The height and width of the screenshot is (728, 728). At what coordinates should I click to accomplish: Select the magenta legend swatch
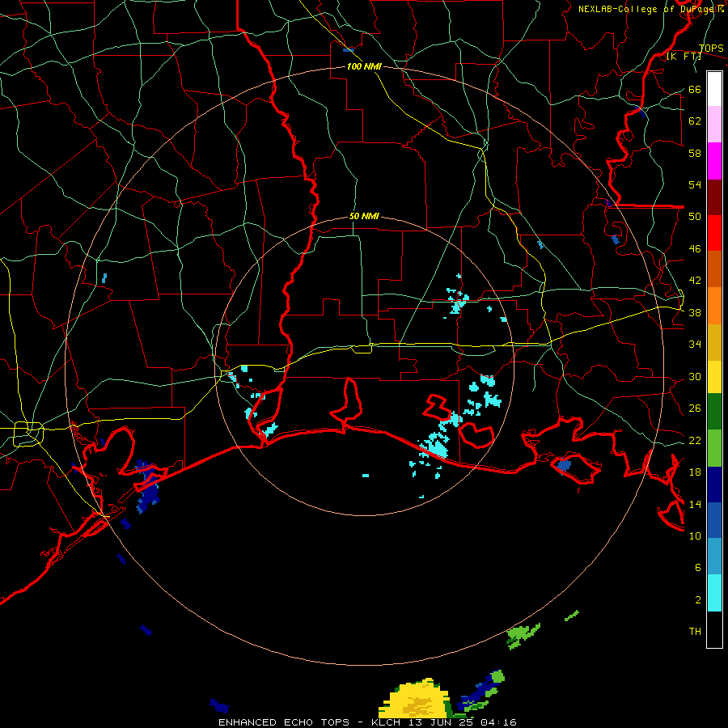[x=714, y=161]
